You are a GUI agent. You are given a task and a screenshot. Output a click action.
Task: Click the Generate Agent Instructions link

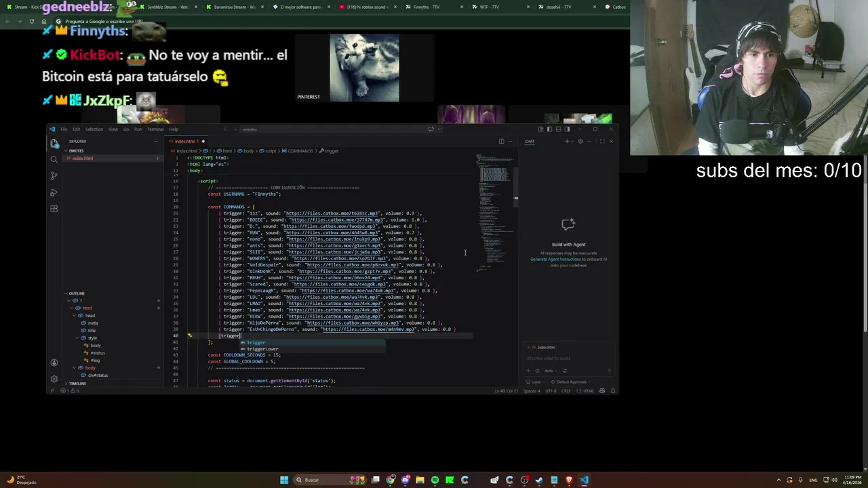[x=555, y=259]
